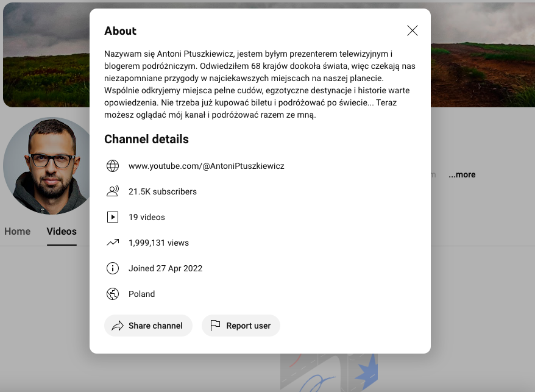Select the Videos tab
This screenshot has height=392, width=535.
(62, 232)
